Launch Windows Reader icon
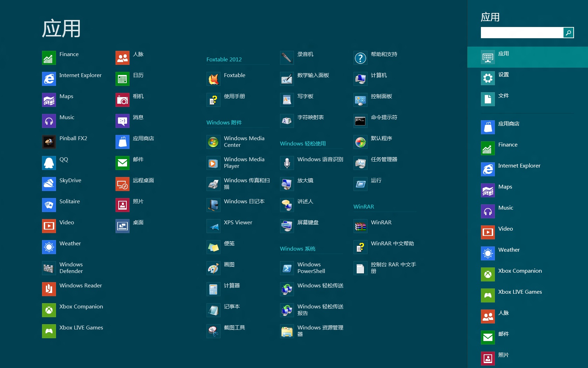The height and width of the screenshot is (368, 588). point(49,289)
